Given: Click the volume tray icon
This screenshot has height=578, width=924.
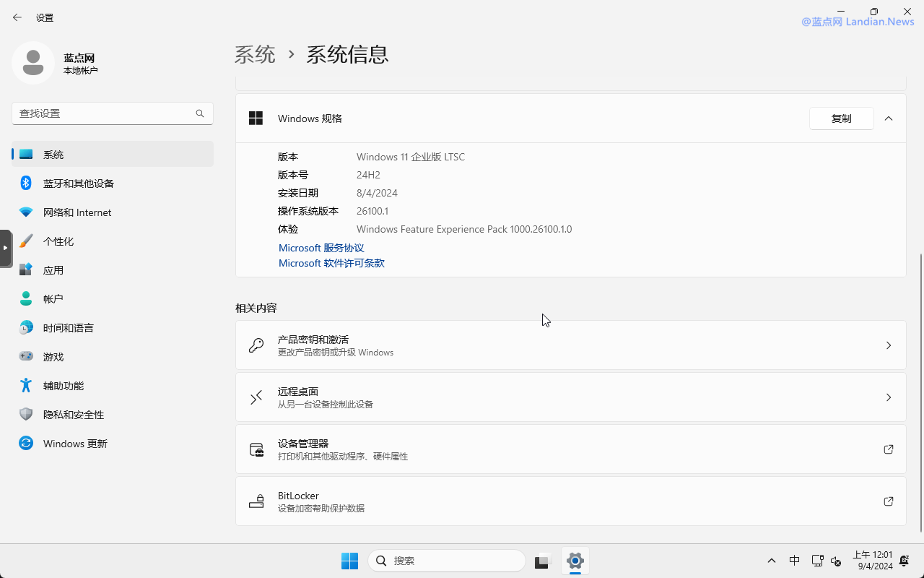Looking at the screenshot, I should (837, 561).
